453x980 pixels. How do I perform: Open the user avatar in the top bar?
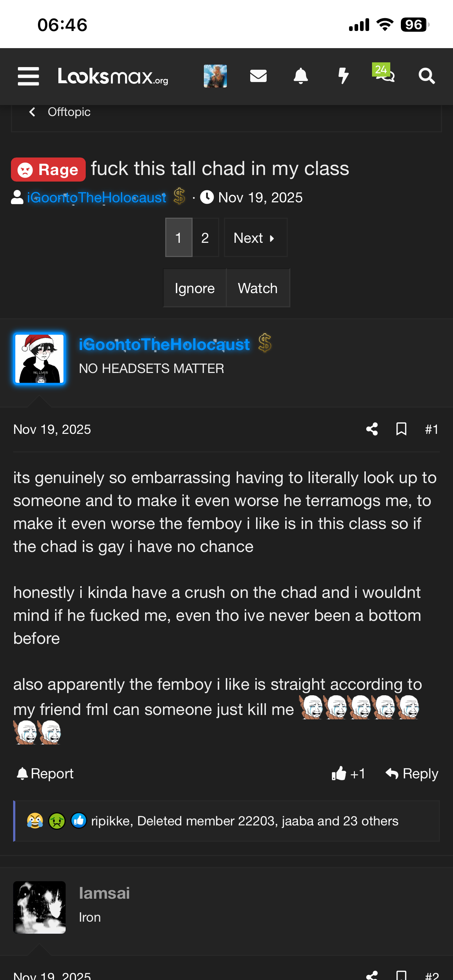(215, 76)
